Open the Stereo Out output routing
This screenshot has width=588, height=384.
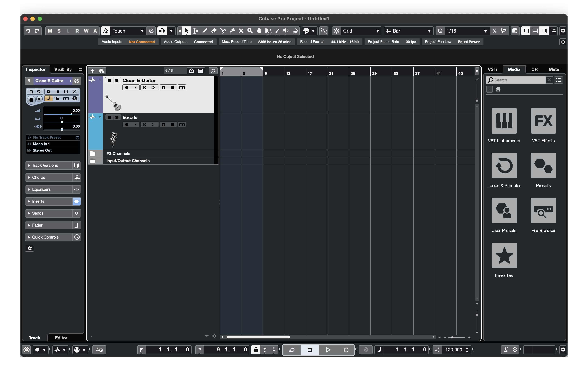pos(53,150)
